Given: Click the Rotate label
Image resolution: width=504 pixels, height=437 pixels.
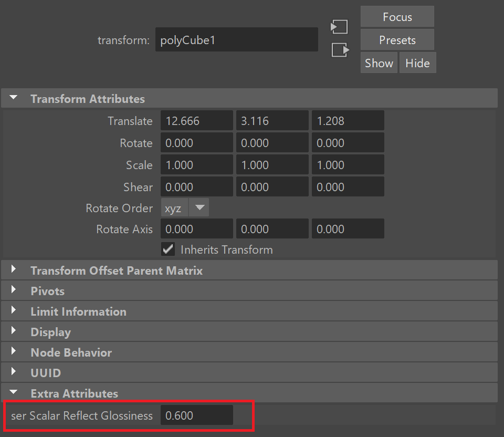Looking at the screenshot, I should (x=136, y=143).
